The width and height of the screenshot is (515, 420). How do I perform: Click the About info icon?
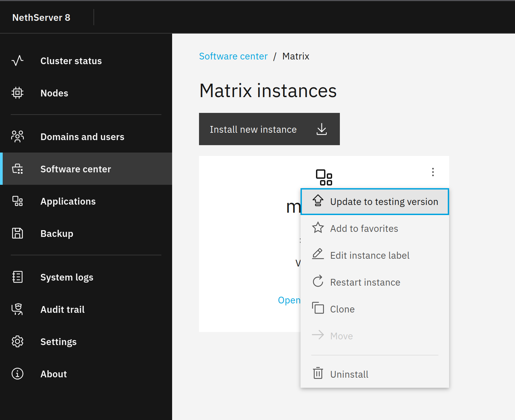coord(17,374)
